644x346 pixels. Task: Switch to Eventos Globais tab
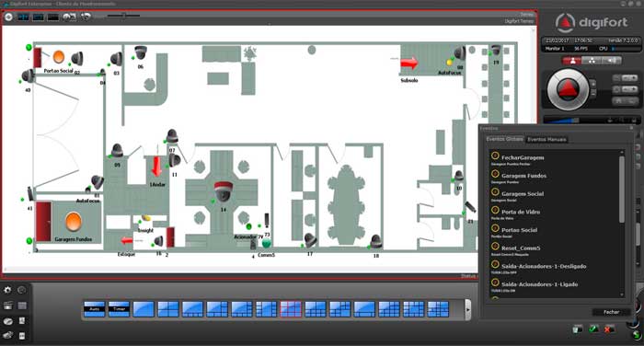pyautogui.click(x=504, y=139)
